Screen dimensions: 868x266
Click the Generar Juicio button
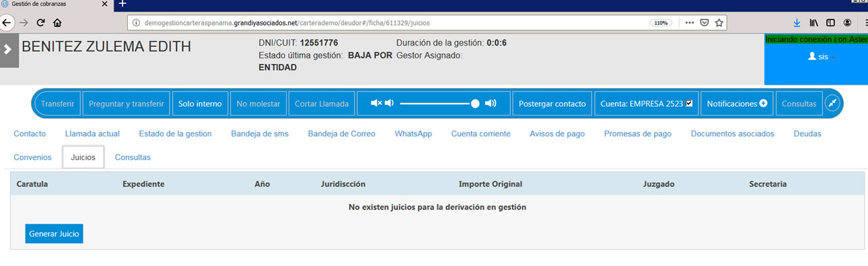tap(54, 234)
